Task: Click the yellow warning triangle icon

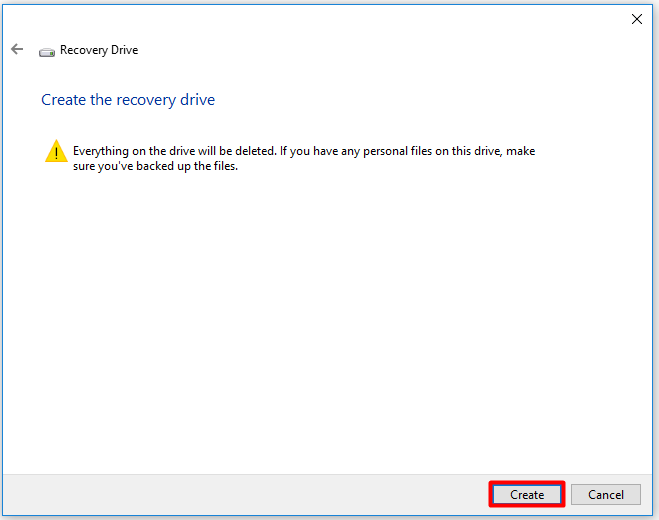Action: coord(56,151)
